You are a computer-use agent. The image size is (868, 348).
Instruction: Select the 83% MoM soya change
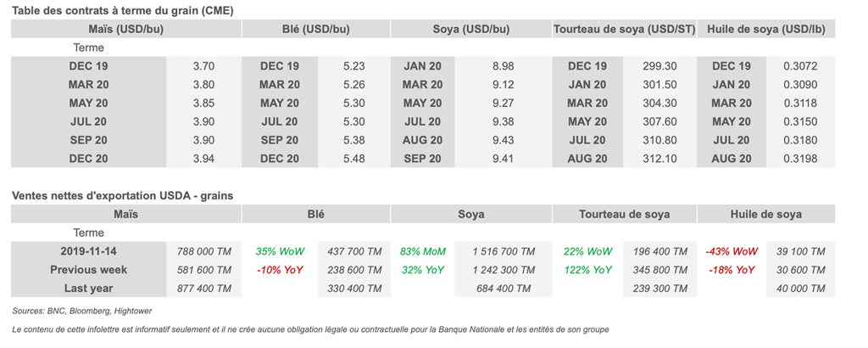423,251
